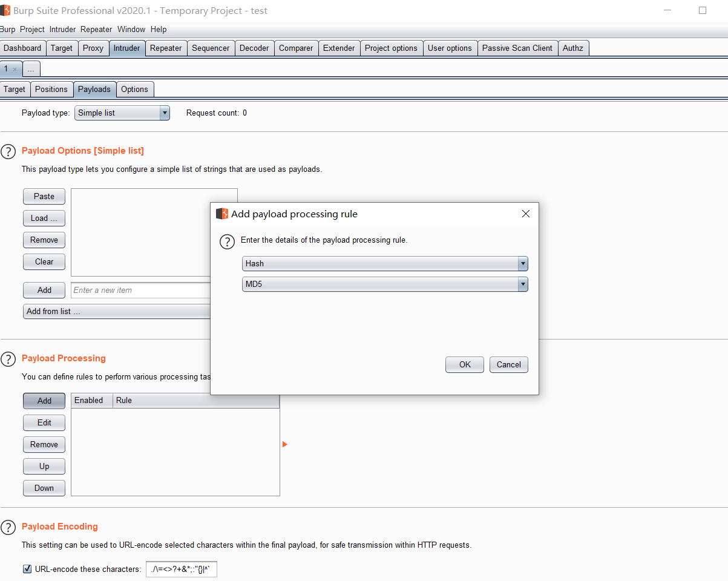Open the Payload type dropdown

click(122, 113)
